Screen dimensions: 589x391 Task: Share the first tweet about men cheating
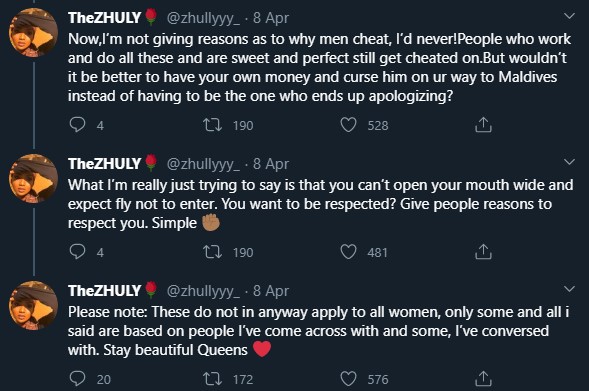pos(483,125)
